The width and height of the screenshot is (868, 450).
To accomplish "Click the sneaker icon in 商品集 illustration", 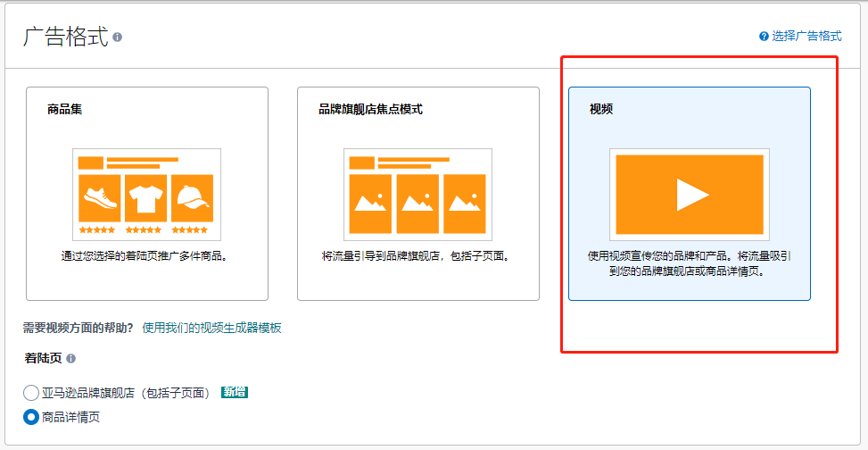I will (x=99, y=196).
